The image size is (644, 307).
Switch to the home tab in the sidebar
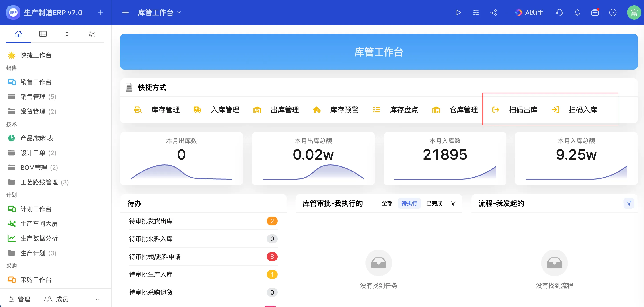18,34
